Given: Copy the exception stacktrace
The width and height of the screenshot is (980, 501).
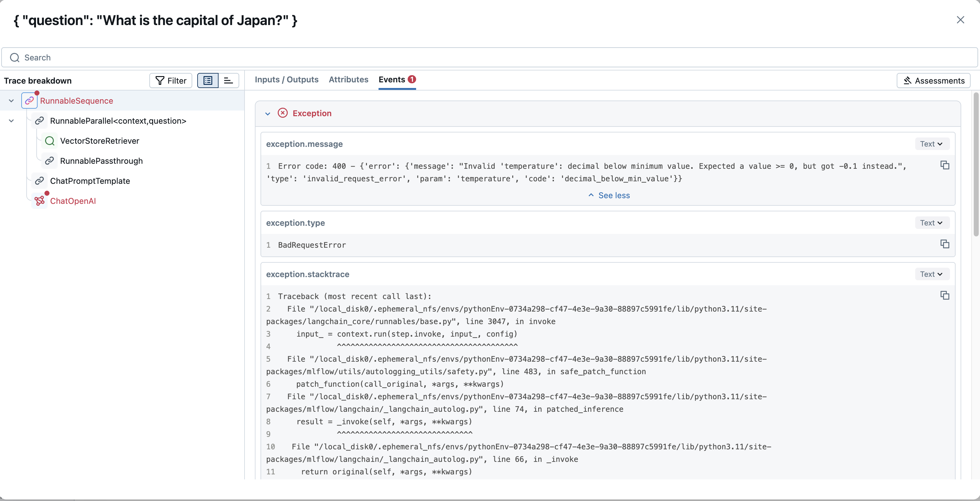Looking at the screenshot, I should [945, 295].
